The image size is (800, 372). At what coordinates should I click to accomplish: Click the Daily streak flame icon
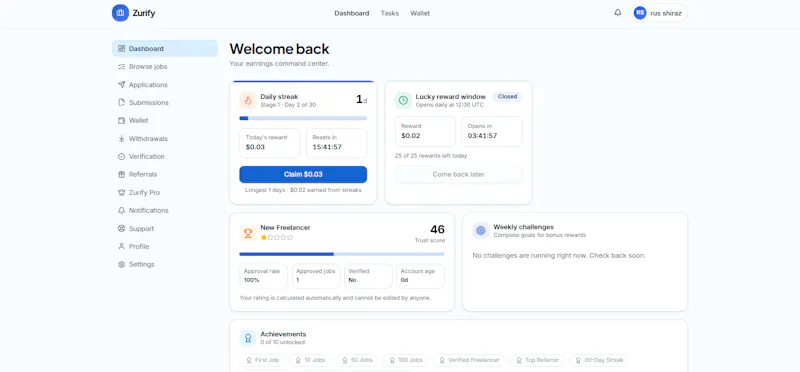pos(248,101)
